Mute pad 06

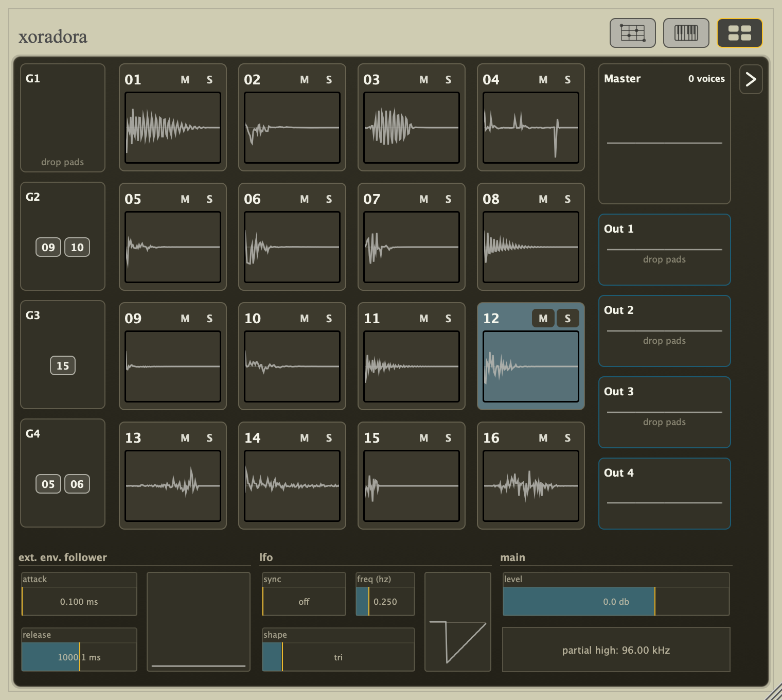click(x=305, y=199)
